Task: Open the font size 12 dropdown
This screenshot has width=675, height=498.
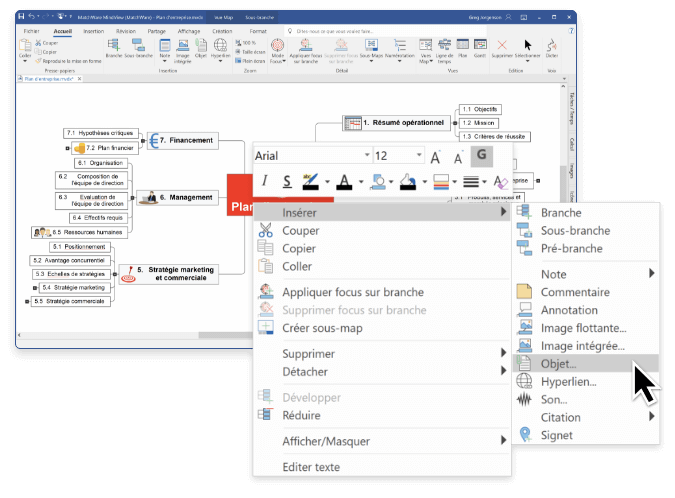Action: pyautogui.click(x=419, y=155)
